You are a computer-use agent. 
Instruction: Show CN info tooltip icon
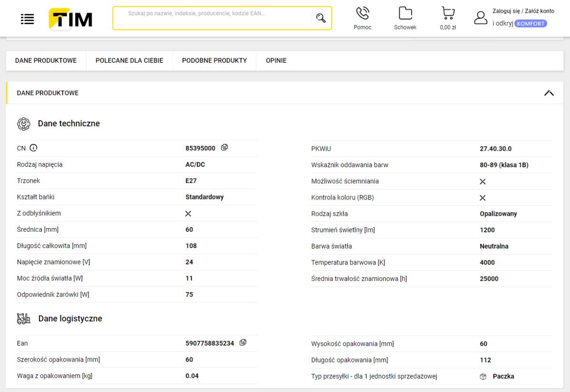(x=33, y=148)
